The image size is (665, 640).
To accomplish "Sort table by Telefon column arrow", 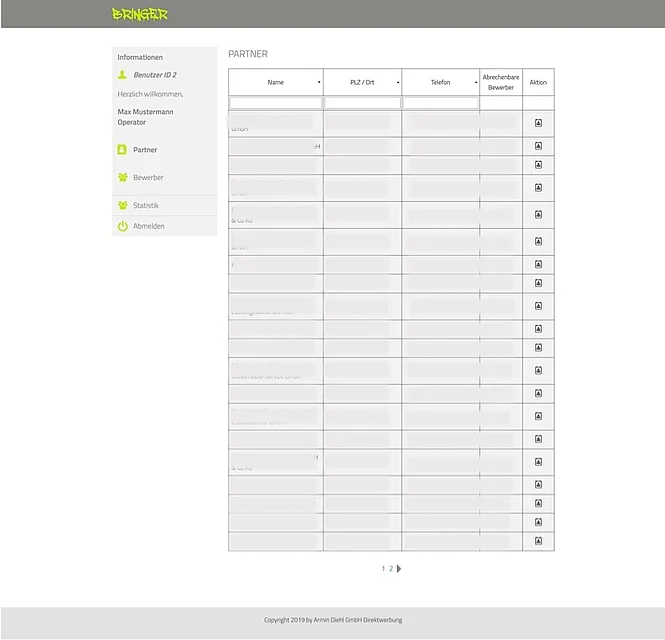I will pos(476,83).
